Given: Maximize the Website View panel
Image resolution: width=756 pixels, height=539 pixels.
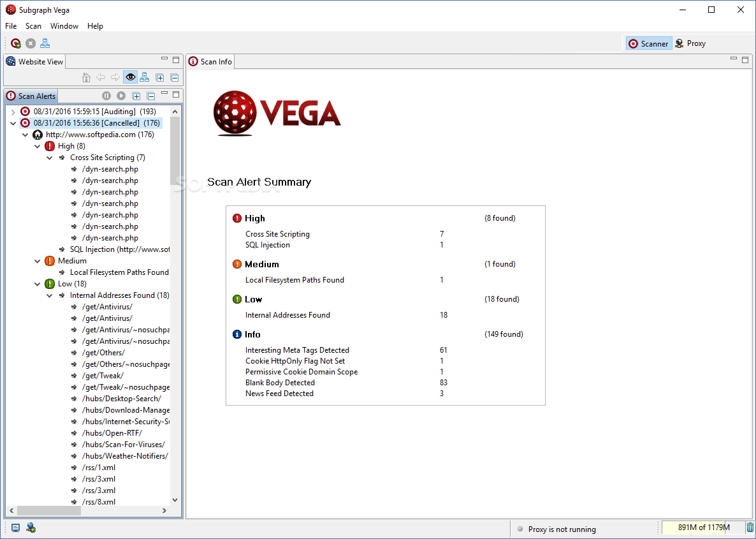Looking at the screenshot, I should (x=176, y=60).
